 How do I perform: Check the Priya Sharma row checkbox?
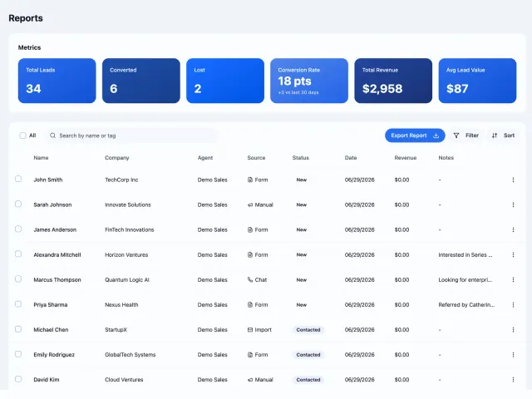[18, 304]
